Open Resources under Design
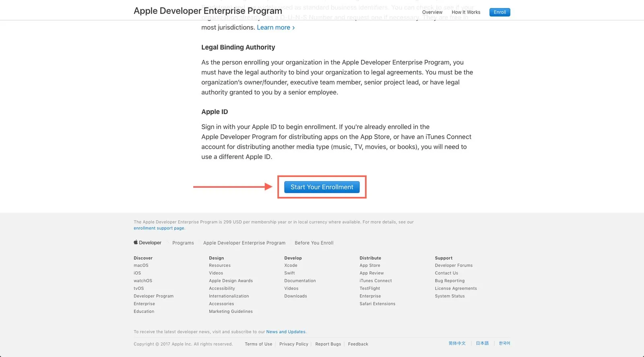Screen dimensions: 644x357 tap(220, 265)
